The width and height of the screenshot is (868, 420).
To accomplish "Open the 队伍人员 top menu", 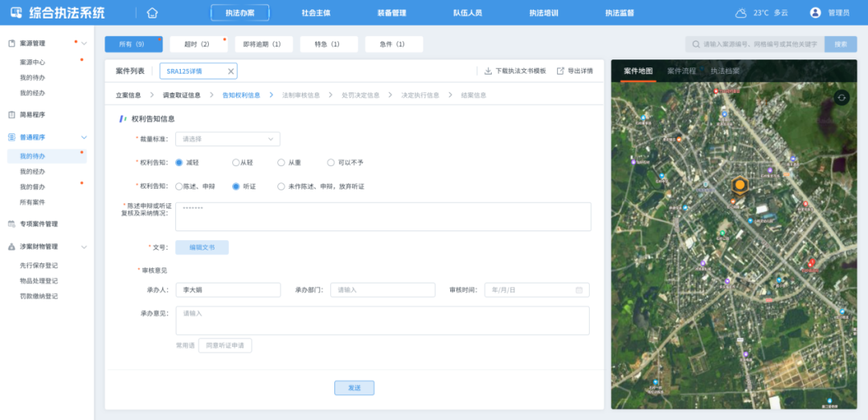I will 468,13.
